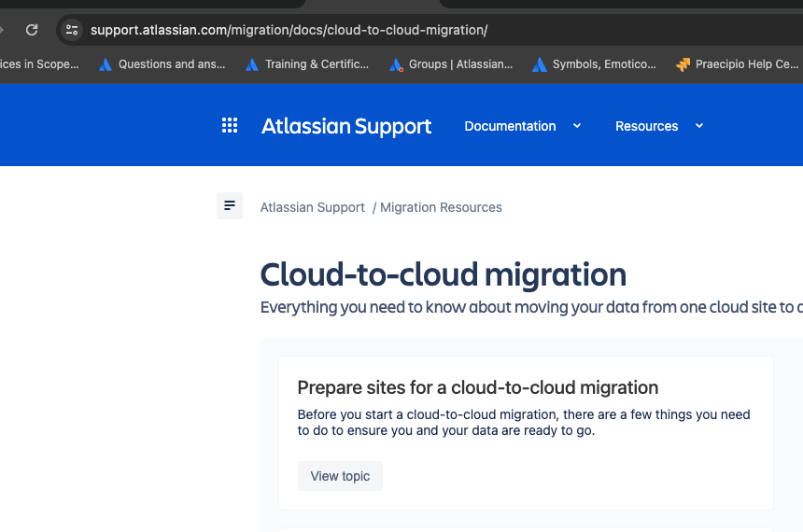Click the 'Cloud-to-cloud migration' page title
The image size is (803, 532).
pyautogui.click(x=443, y=274)
